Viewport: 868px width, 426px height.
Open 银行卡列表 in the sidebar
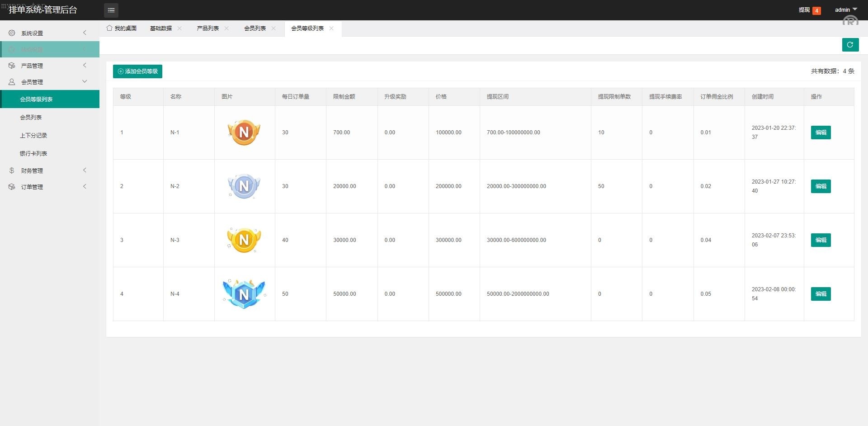click(33, 154)
